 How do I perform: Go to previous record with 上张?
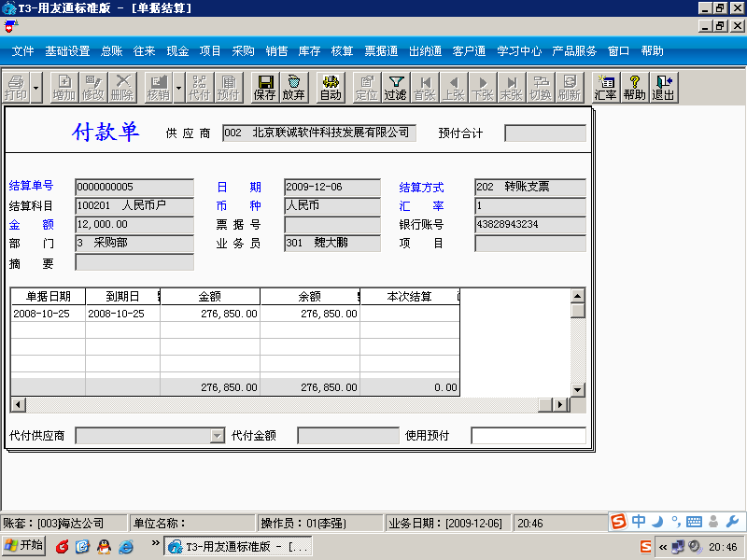click(454, 87)
